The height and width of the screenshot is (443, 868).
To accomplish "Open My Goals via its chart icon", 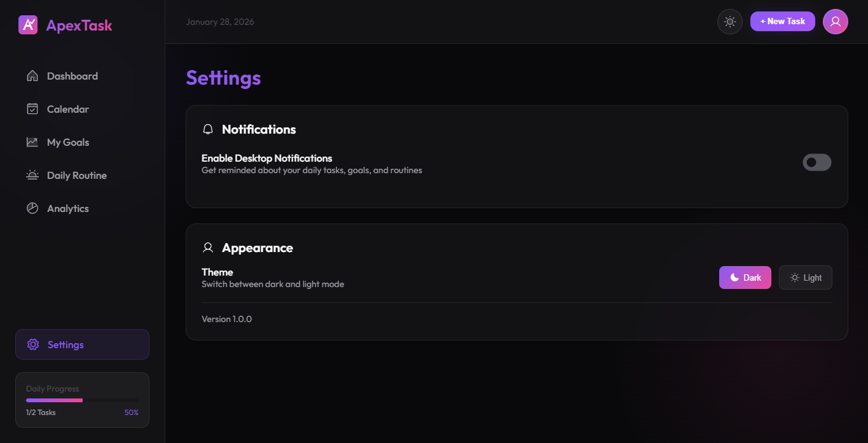I will (32, 141).
